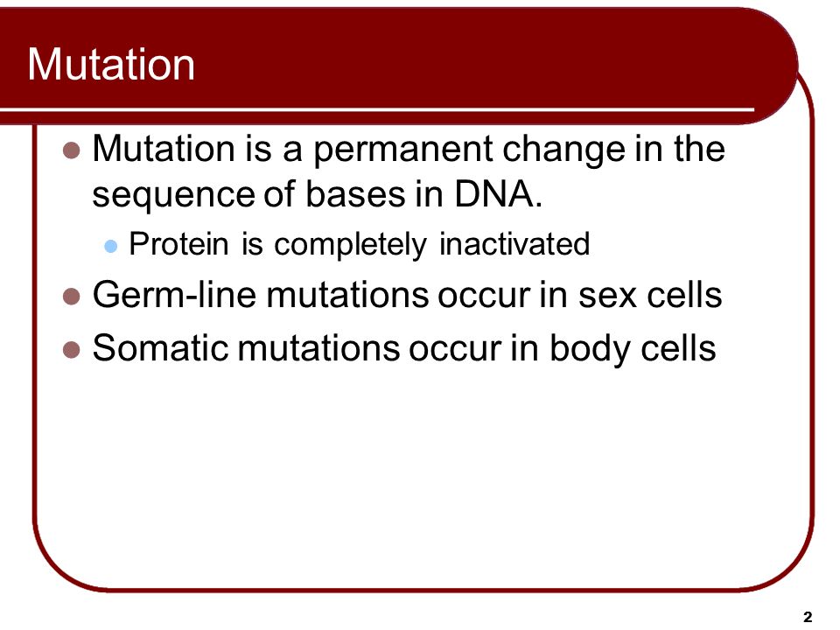Click the word "bases" in the definition

click(x=355, y=194)
